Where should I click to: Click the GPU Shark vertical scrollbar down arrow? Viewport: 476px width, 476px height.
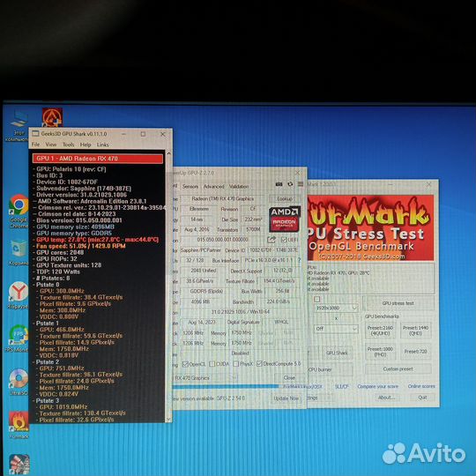tap(168, 420)
